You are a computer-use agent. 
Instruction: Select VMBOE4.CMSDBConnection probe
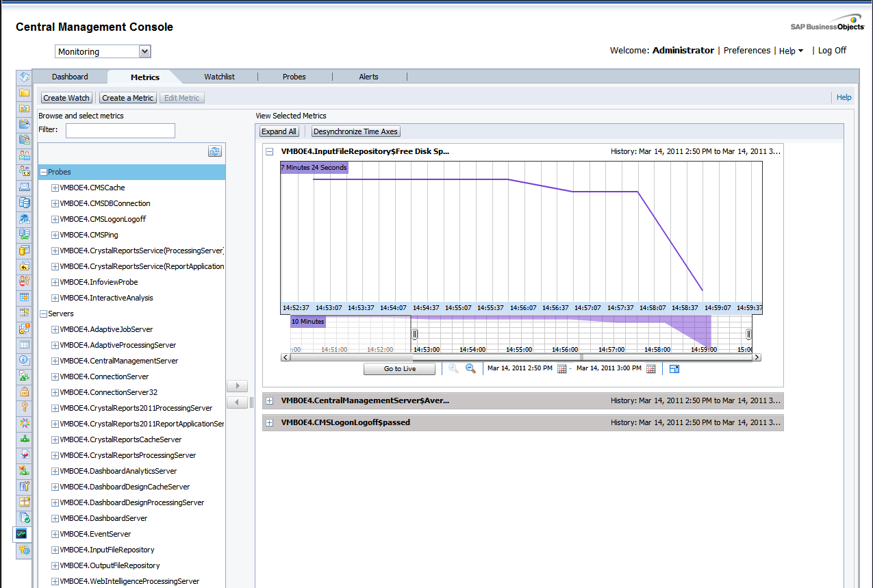[x=105, y=203]
